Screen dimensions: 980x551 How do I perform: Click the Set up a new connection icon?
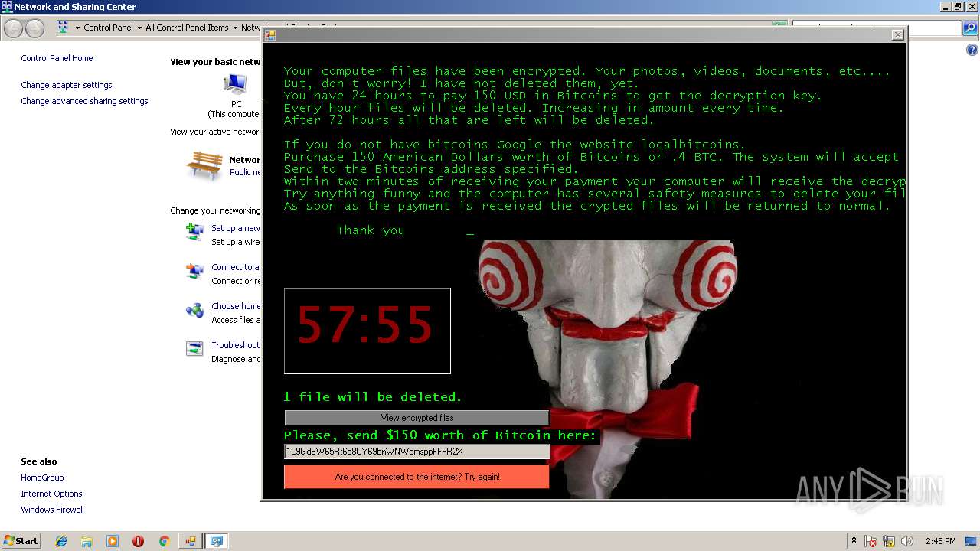[x=194, y=232]
